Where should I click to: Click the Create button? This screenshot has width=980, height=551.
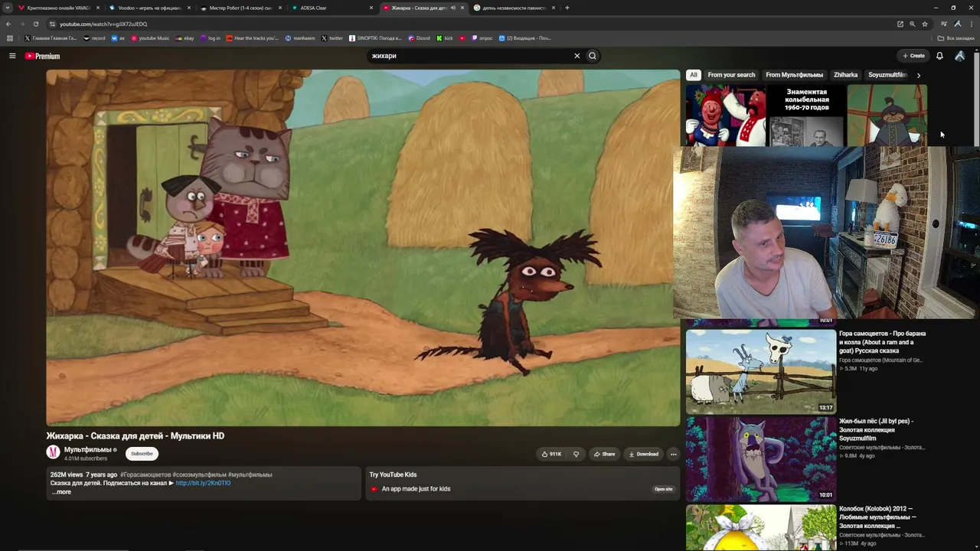point(913,56)
